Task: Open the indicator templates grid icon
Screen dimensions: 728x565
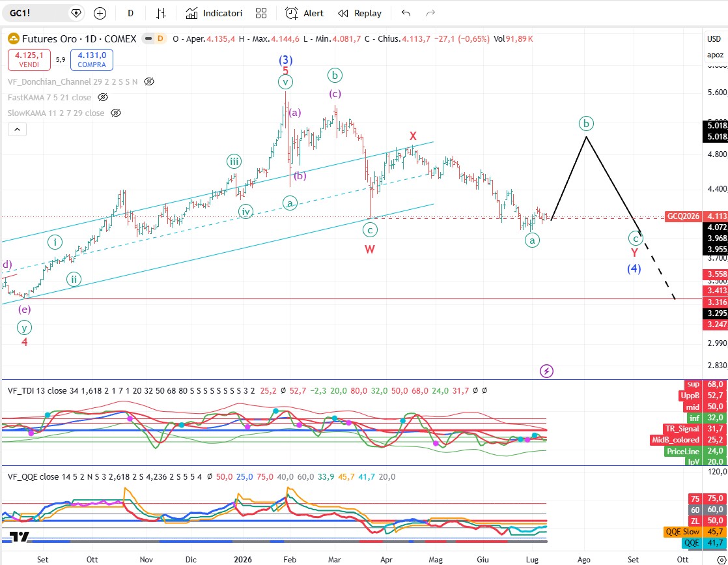Action: 261,14
